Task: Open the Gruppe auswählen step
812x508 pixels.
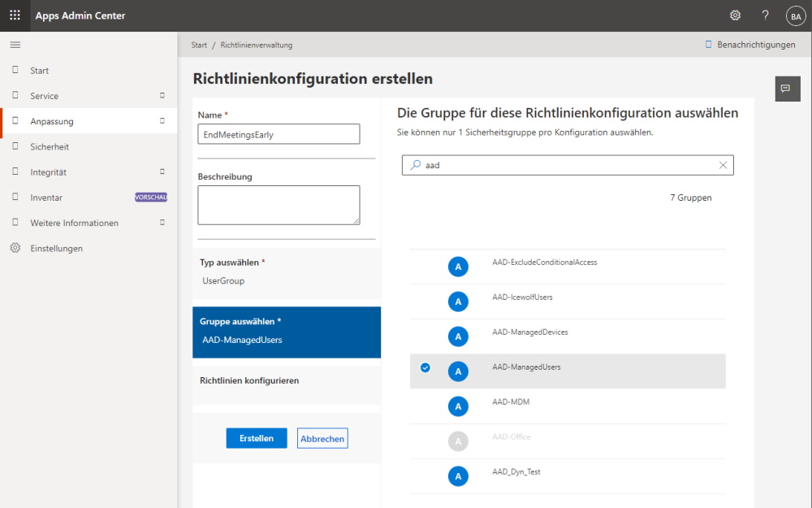Action: point(287,332)
